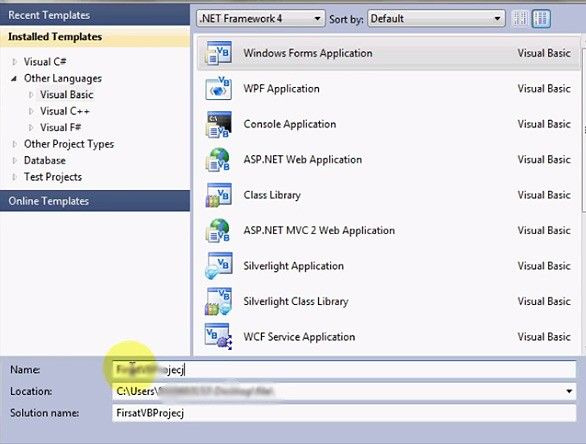Click the ASP.NET Web Application icon

click(x=218, y=160)
